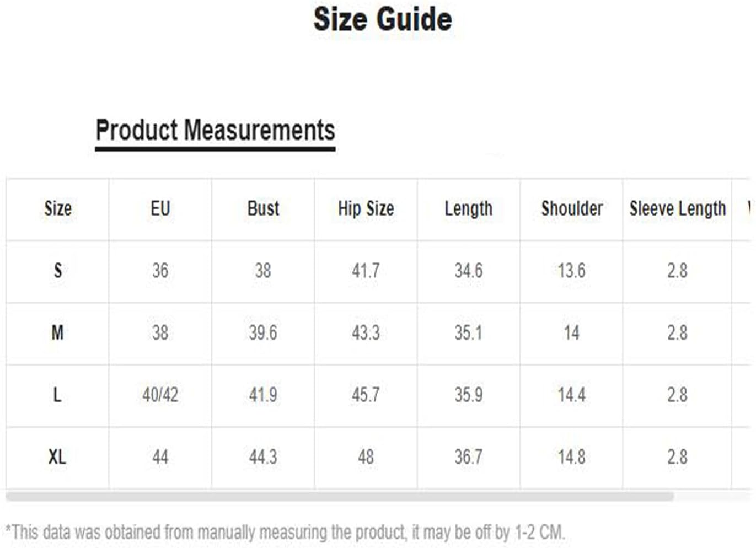
Task: Click the measurement disclaimer note text
Action: 285,533
